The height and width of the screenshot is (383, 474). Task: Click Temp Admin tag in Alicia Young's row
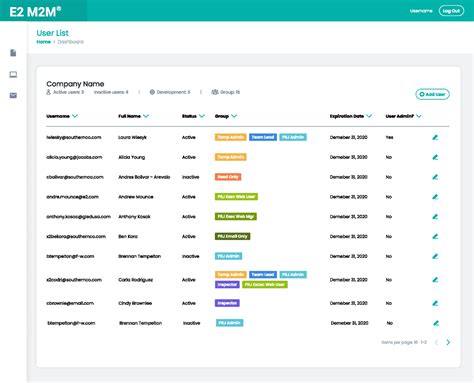click(x=231, y=157)
